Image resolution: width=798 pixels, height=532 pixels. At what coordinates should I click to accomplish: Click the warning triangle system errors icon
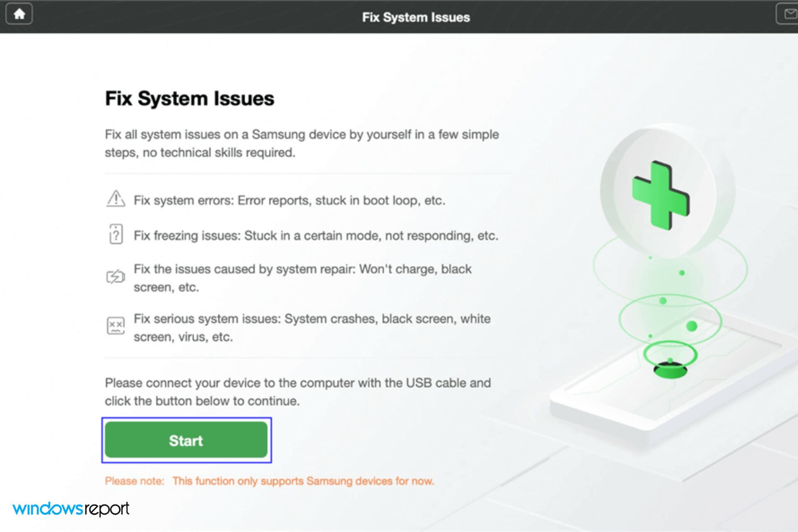click(x=116, y=199)
